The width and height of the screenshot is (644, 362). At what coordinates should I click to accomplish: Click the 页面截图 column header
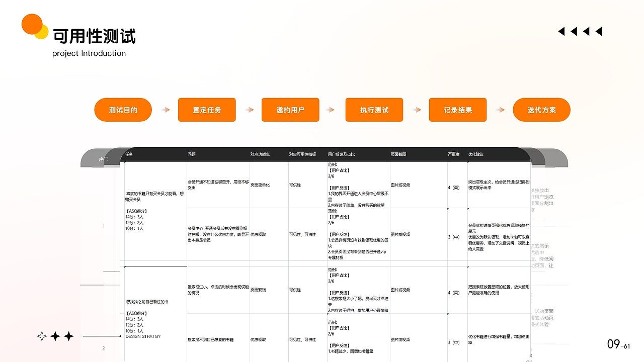(x=398, y=154)
